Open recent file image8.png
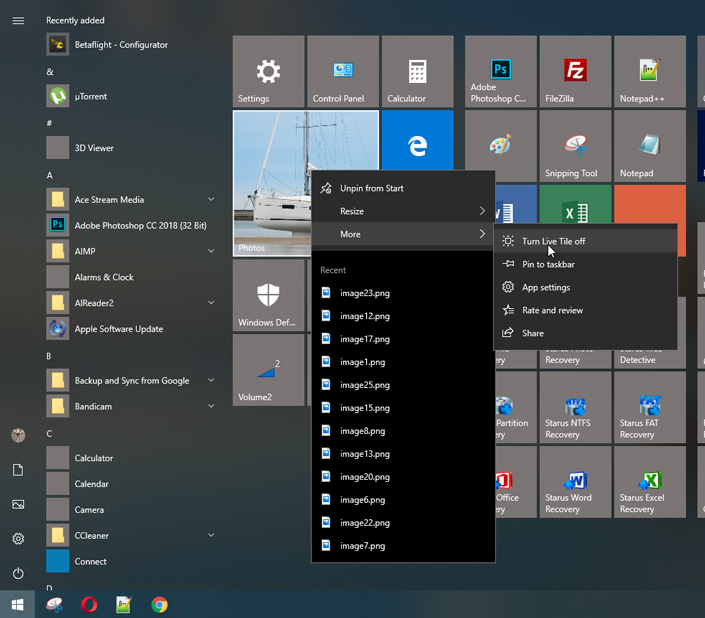 pyautogui.click(x=403, y=431)
